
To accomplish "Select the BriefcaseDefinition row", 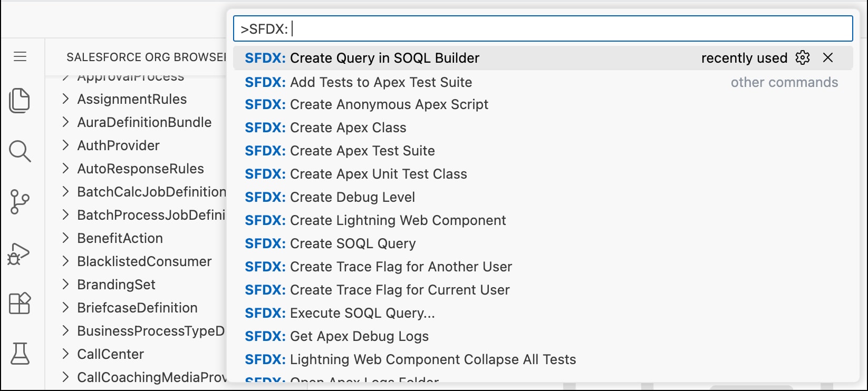I will click(136, 308).
